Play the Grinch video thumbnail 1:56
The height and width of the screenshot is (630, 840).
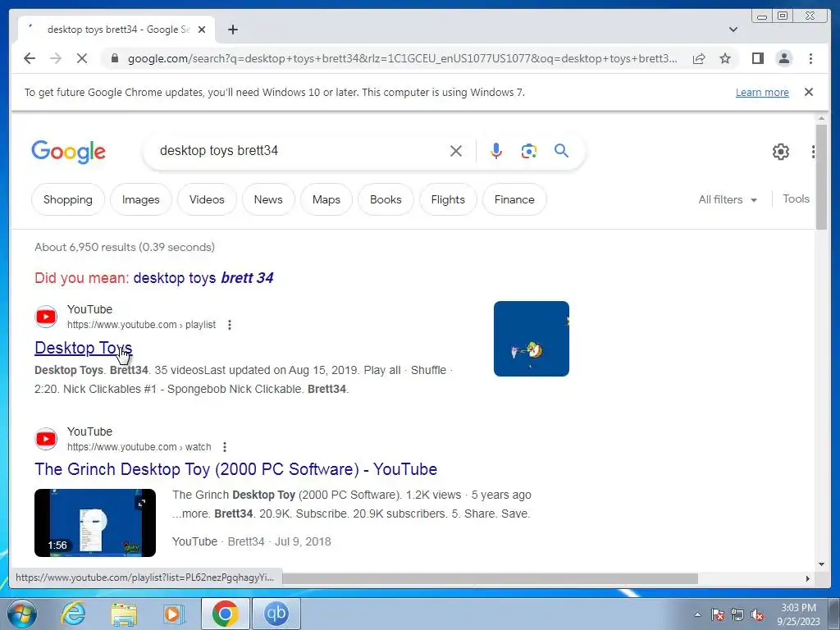tap(95, 523)
